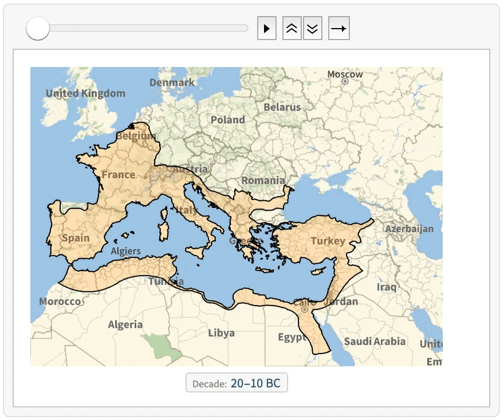Click the Iraq label on the map
The height and width of the screenshot is (420, 504).
[387, 287]
